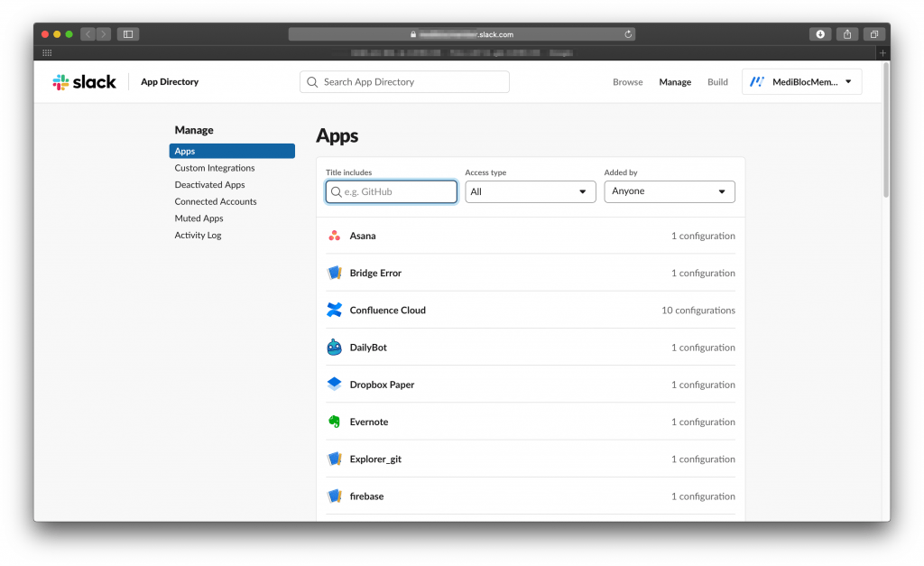Open the Asana app icon
The height and width of the screenshot is (566, 924).
click(x=334, y=236)
